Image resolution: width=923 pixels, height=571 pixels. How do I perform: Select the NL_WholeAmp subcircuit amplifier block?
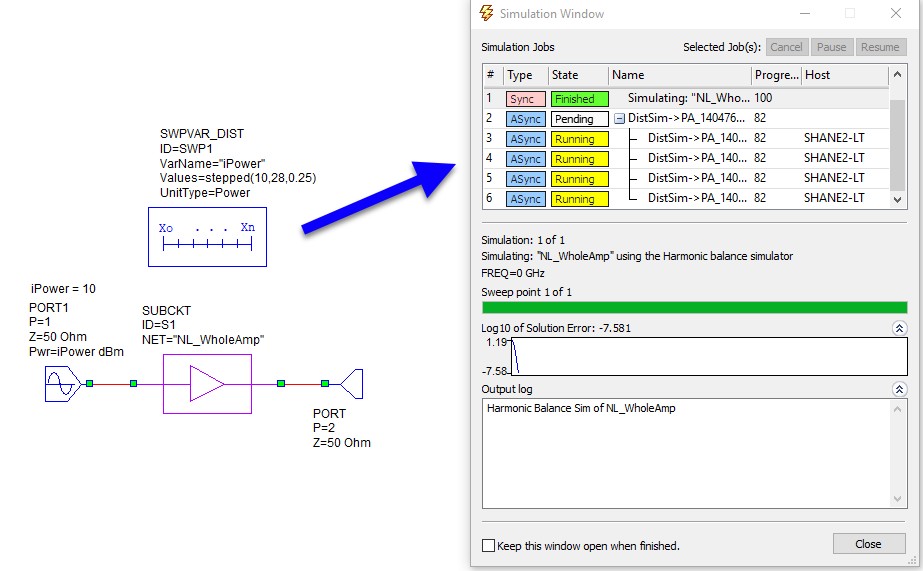(207, 384)
